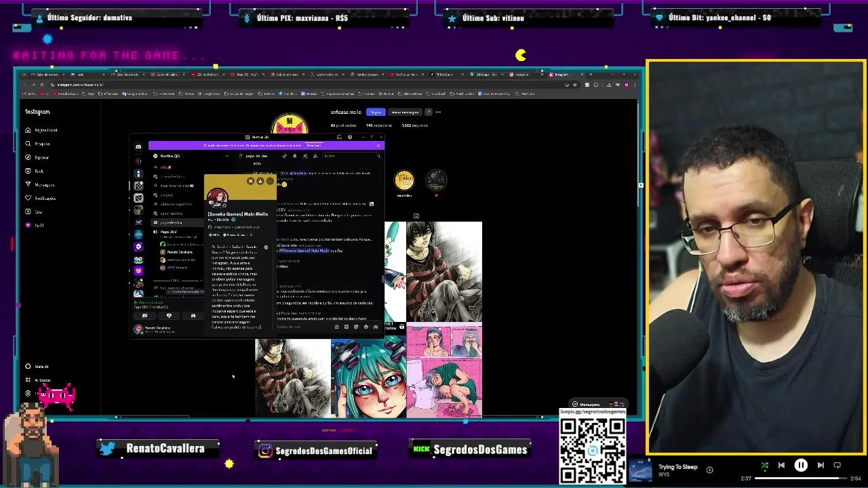Screen dimensions: 868x488
Task: Toggle Discord channel notification bell
Action: tap(295, 156)
